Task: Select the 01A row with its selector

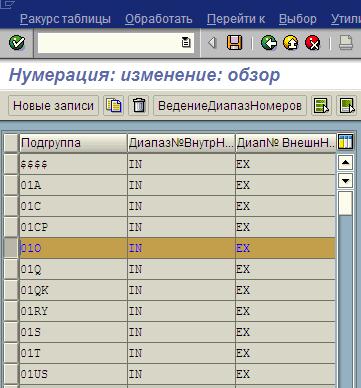Action: 11,185
